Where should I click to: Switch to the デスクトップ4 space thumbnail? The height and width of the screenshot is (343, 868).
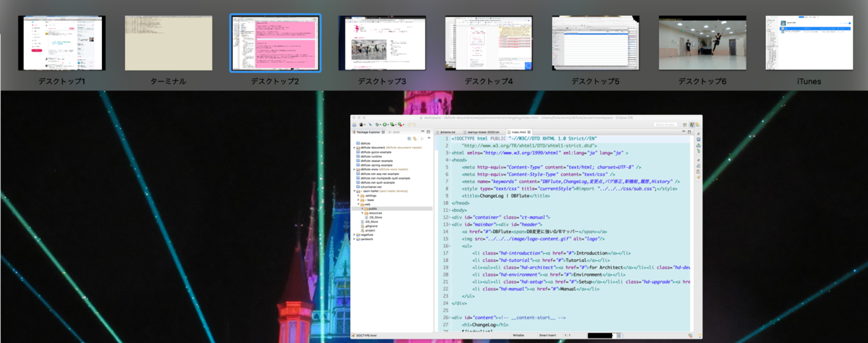pos(488,43)
